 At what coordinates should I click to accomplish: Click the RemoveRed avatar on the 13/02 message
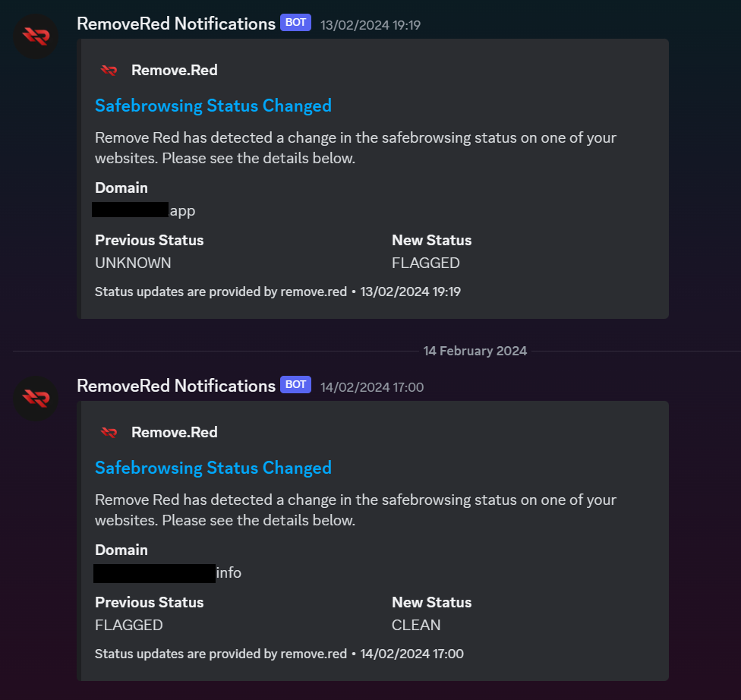[x=36, y=36]
